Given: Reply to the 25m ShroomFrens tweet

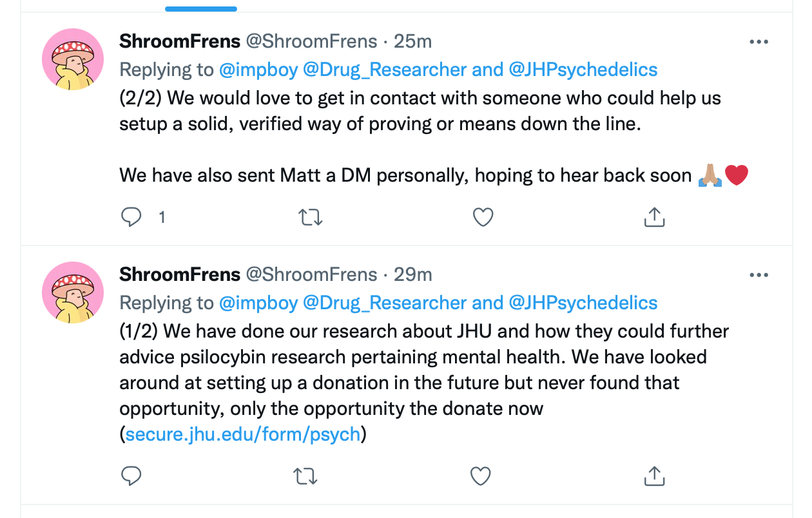Looking at the screenshot, I should click(131, 217).
